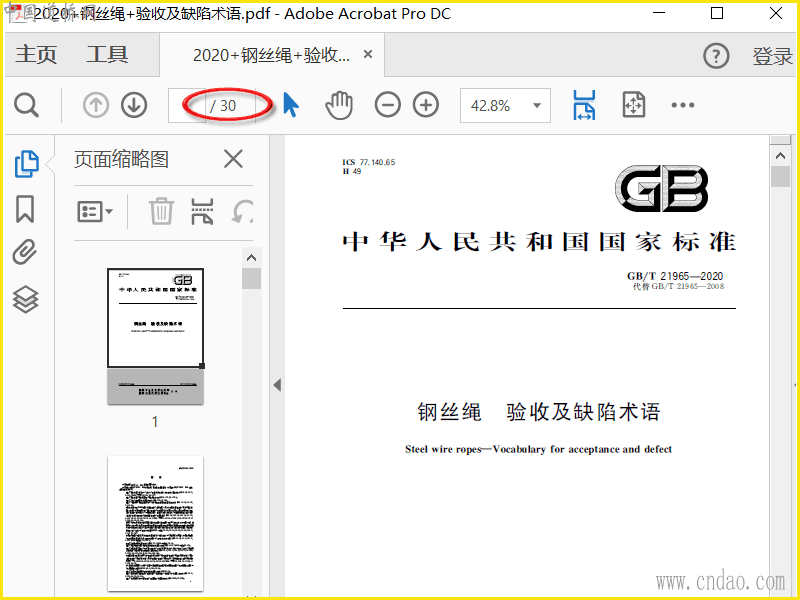Click the page 1 label under thumbnail

coord(155,422)
